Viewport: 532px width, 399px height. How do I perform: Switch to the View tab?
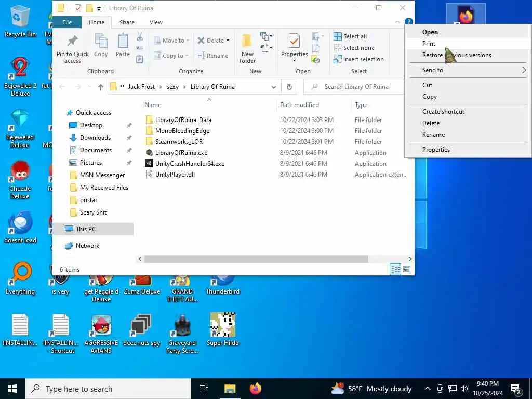pyautogui.click(x=156, y=22)
